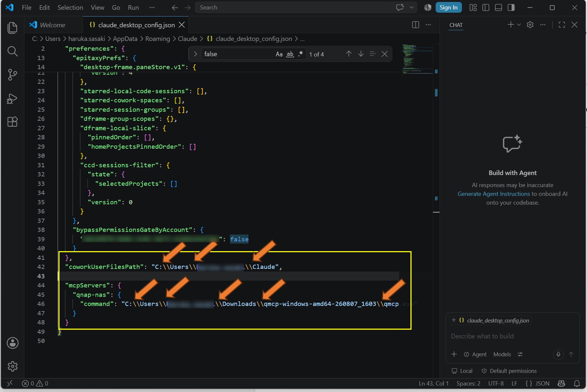Screen dimensions: 587x392
Task: Open the Local session target dropdown
Action: tap(462, 371)
